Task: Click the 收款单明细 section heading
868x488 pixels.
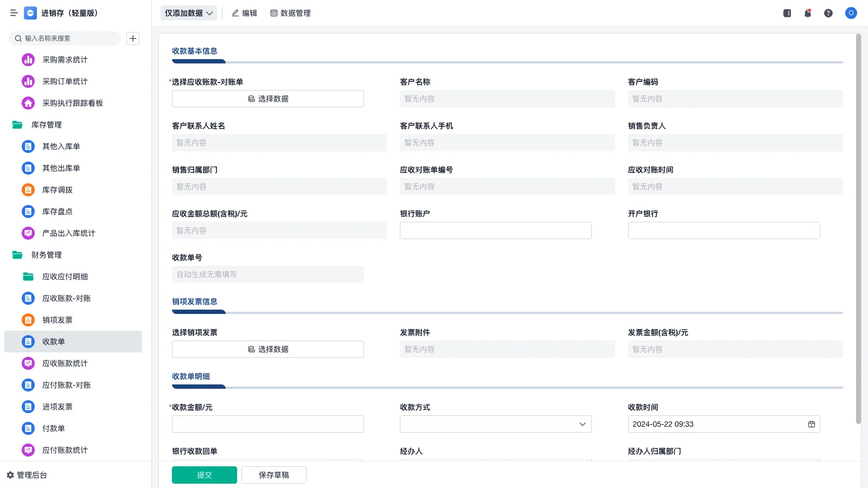Action: [x=191, y=376]
